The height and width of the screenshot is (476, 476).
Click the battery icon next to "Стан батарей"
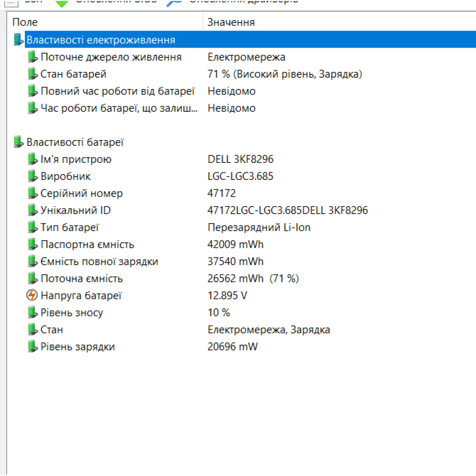point(32,74)
